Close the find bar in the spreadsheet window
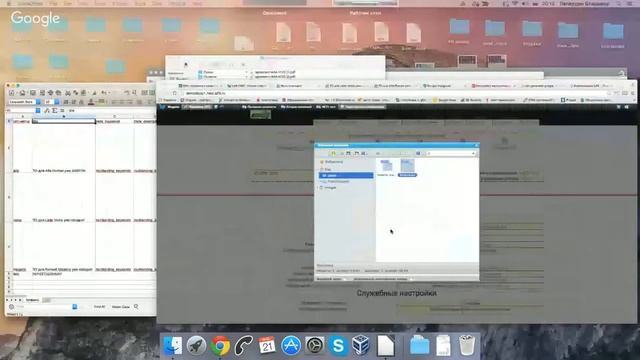 point(11,307)
